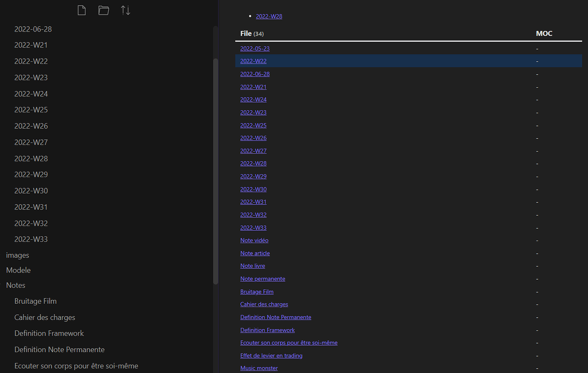Open the Note permanente link
This screenshot has width=588, height=373.
(x=262, y=278)
